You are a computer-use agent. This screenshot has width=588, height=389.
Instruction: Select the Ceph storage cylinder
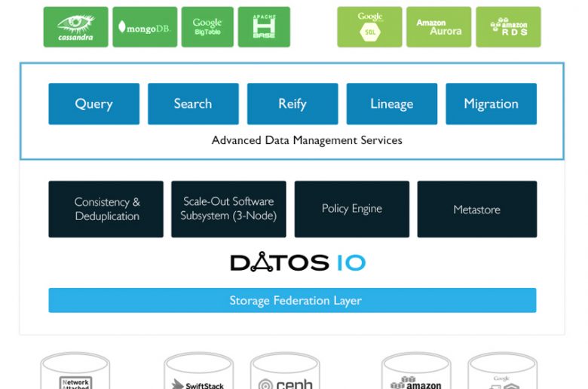tap(285, 371)
